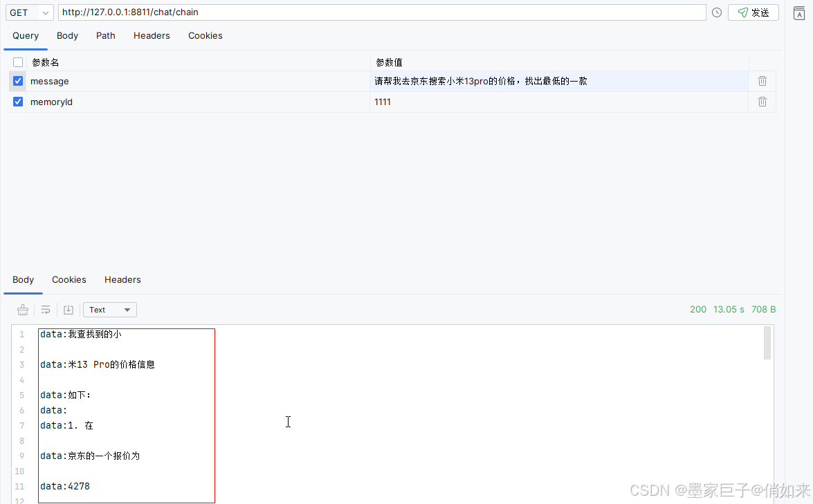Viewport: 813px width, 504px height.
Task: Click the response line 'data:我查找到的小'
Action: [81, 335]
